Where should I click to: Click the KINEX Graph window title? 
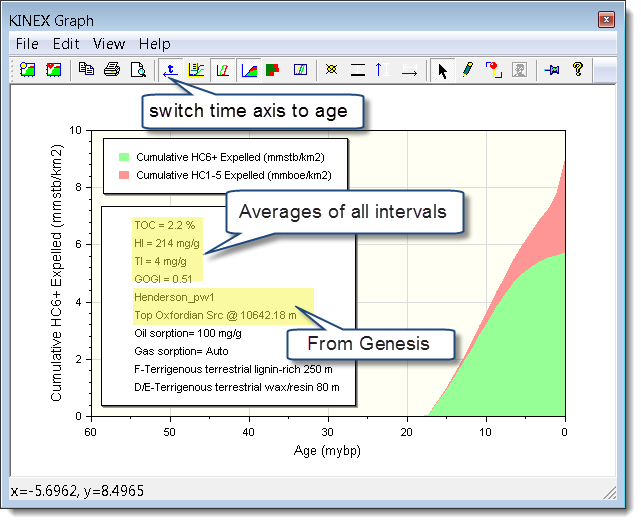(x=52, y=20)
